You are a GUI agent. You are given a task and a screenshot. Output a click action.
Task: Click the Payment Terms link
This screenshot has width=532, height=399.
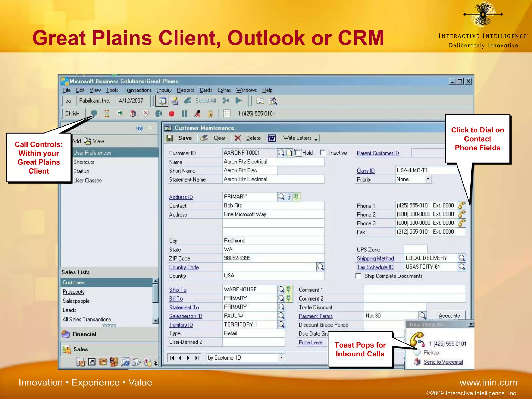click(x=315, y=316)
